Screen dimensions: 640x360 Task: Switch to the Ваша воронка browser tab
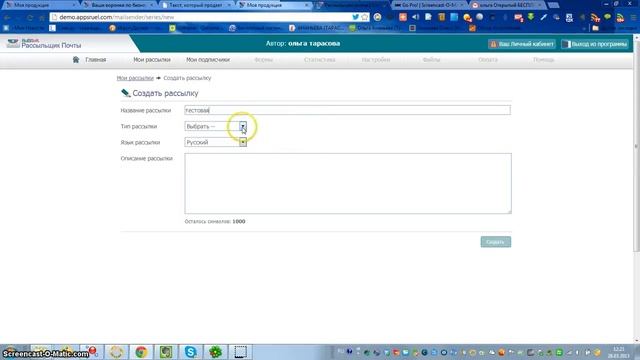[x=118, y=5]
